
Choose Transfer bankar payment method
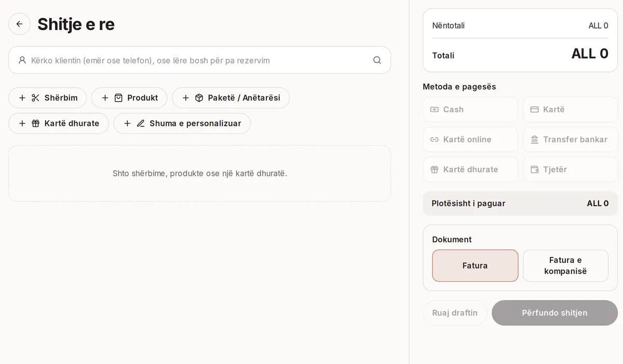[x=570, y=139]
